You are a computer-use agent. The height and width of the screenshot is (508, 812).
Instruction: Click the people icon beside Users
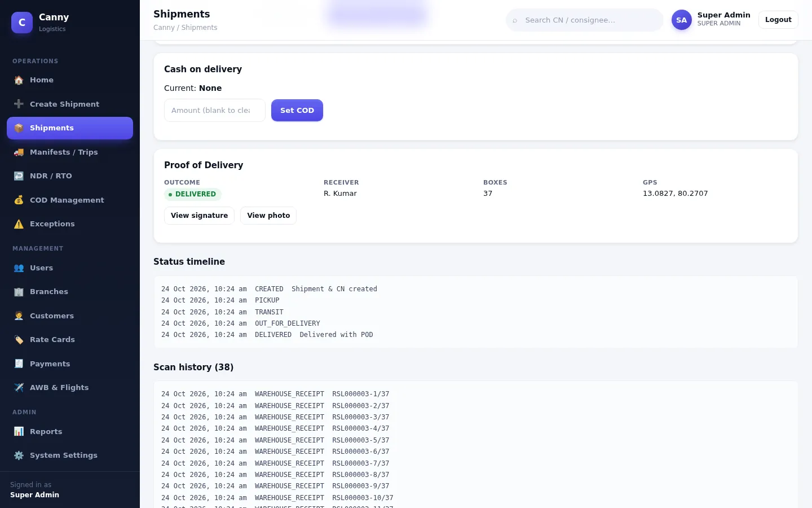[x=19, y=268]
